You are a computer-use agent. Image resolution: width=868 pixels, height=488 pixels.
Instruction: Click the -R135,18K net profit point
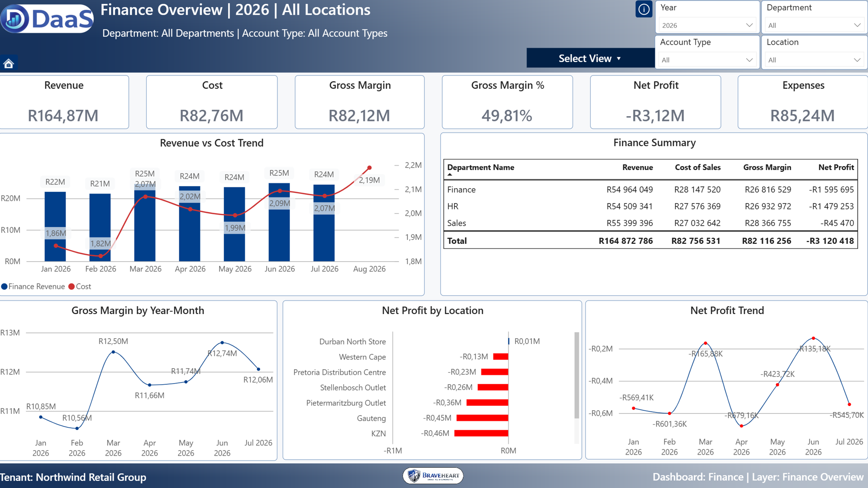point(813,338)
